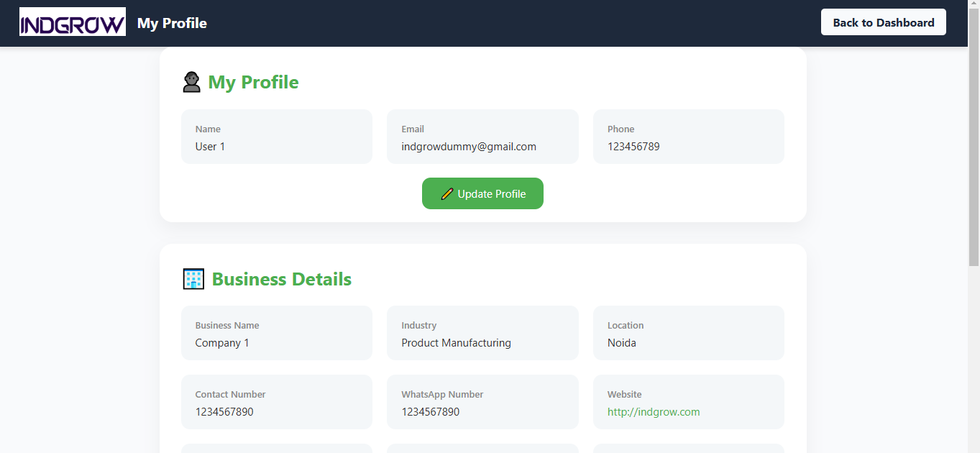Image resolution: width=980 pixels, height=453 pixels.
Task: Open the http://indgrow.com website link
Action: tap(653, 412)
